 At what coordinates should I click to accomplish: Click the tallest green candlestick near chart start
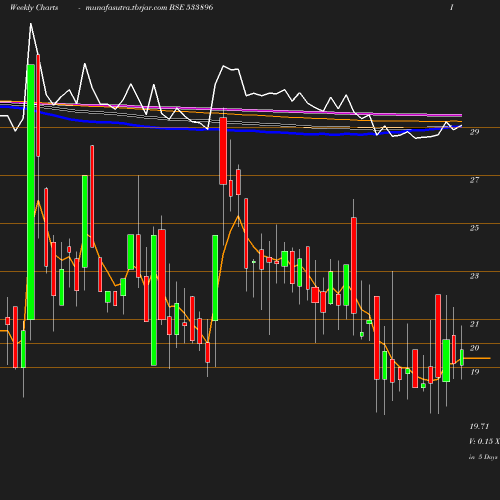(31, 192)
